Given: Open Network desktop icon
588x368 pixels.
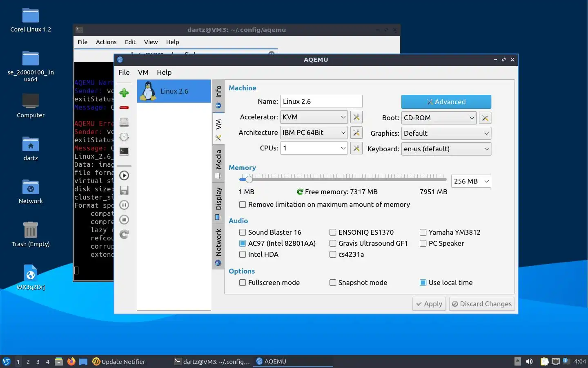Looking at the screenshot, I should point(31,191).
